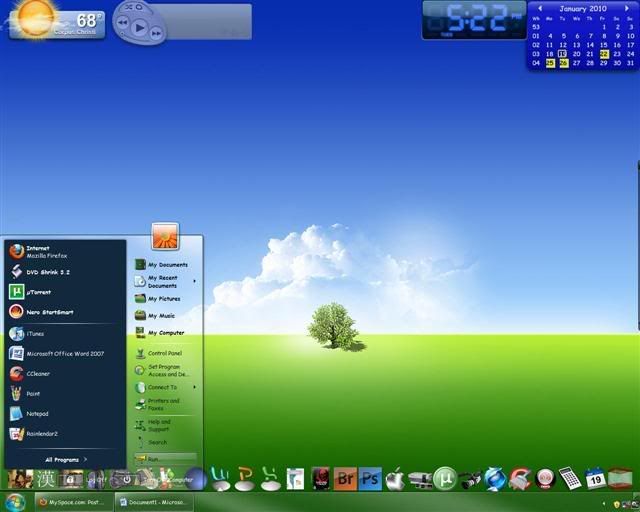Open Paint from the Start menu

65,394
